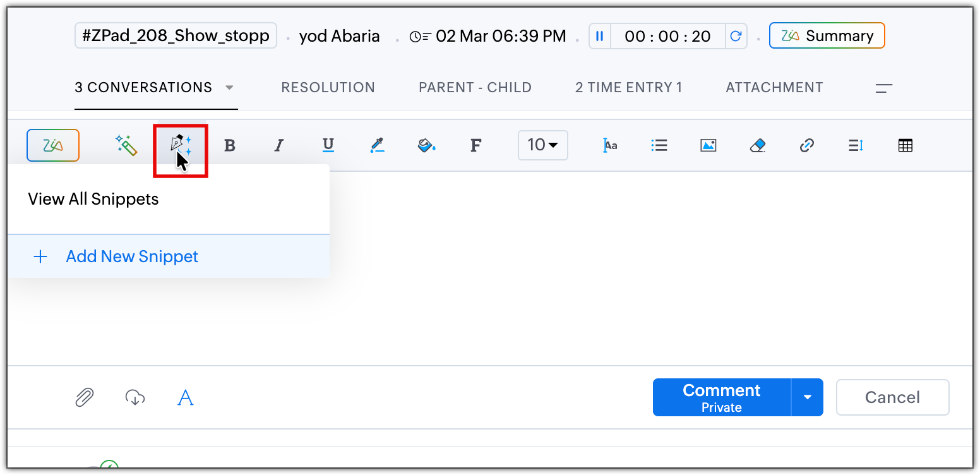This screenshot has width=980, height=475.
Task: Click the Zia AI assistant toolbar icon
Action: 53,145
